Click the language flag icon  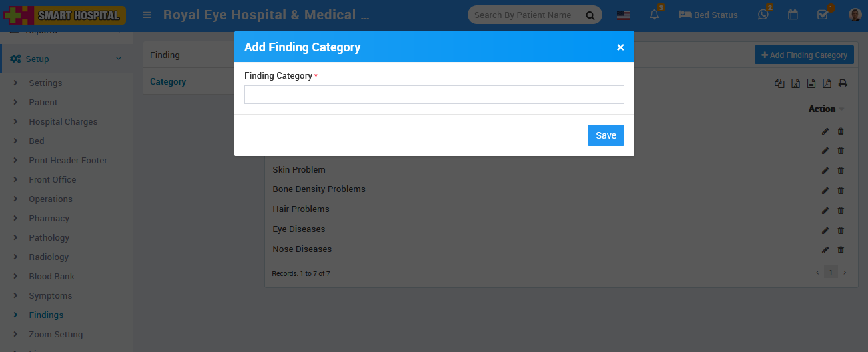click(x=623, y=15)
